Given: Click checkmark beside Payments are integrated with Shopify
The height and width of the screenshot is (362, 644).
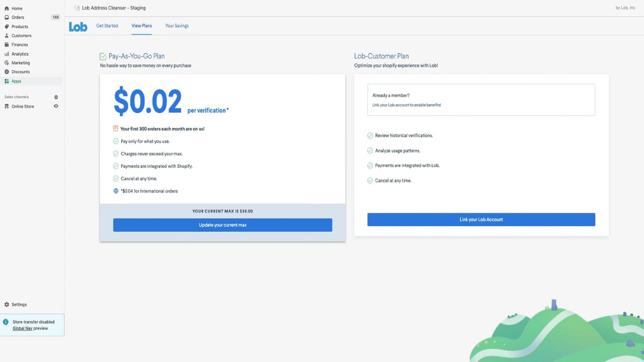Looking at the screenshot, I should pos(116,166).
